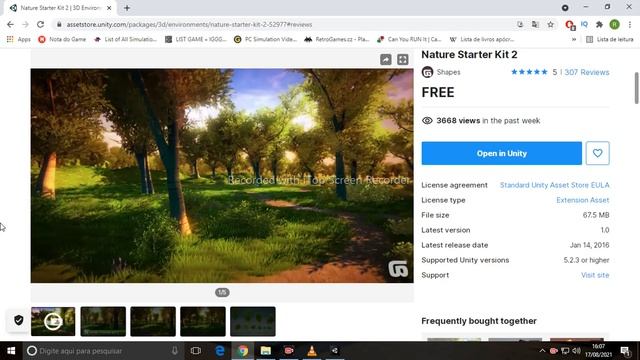The width and height of the screenshot is (640, 360).
Task: Open fullscreen view of the preview image
Action: 402,60
